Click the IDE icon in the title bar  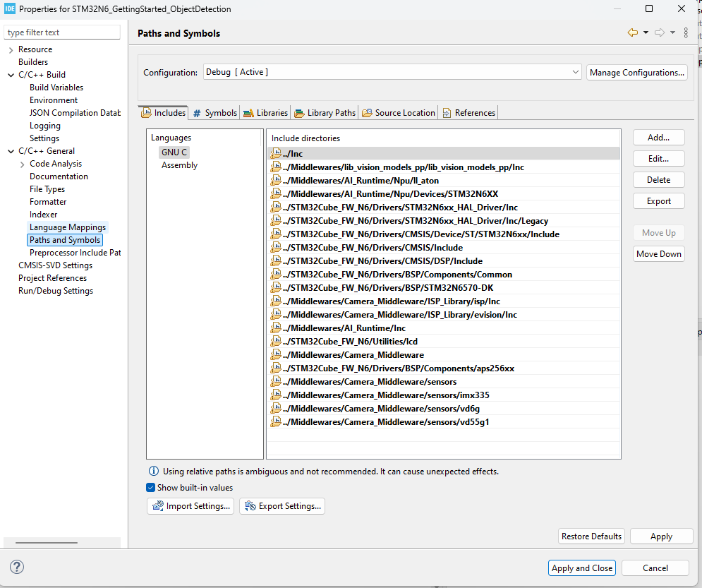10,8
